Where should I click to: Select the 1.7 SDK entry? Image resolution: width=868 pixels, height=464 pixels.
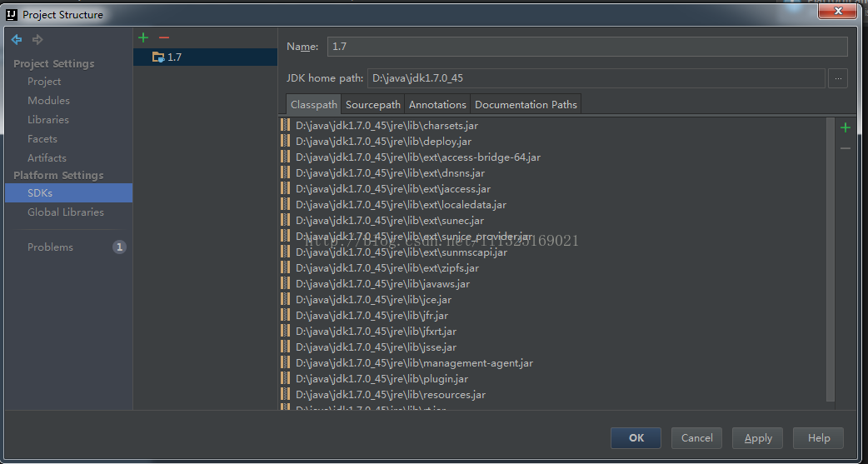(205, 57)
